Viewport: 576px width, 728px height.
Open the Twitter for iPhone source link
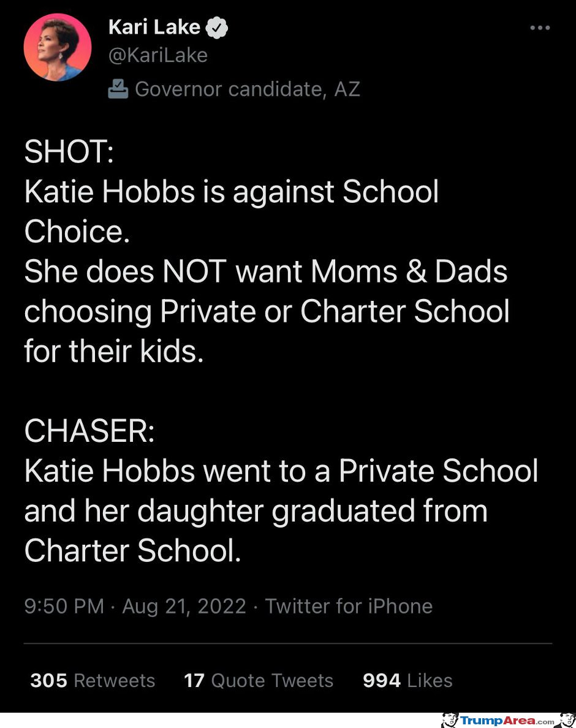[349, 606]
